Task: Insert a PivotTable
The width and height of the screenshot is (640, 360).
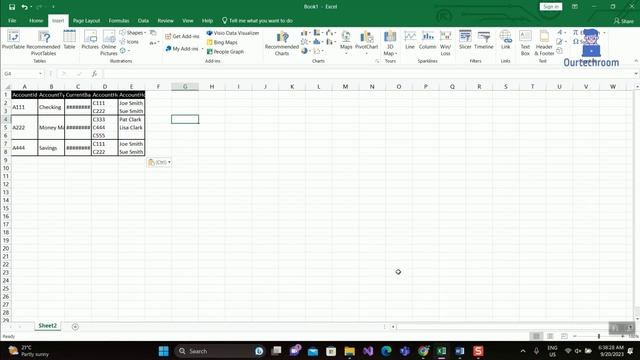Action: pos(13,40)
